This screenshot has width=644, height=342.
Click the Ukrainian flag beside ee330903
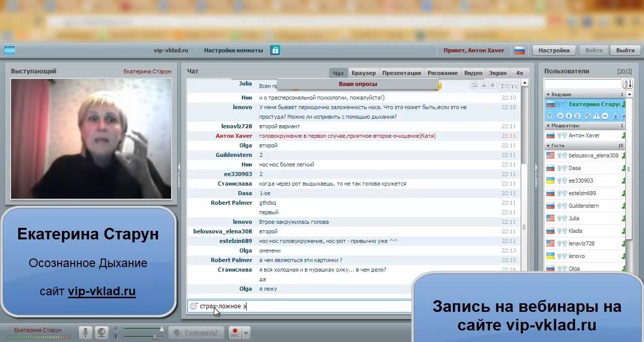click(550, 181)
